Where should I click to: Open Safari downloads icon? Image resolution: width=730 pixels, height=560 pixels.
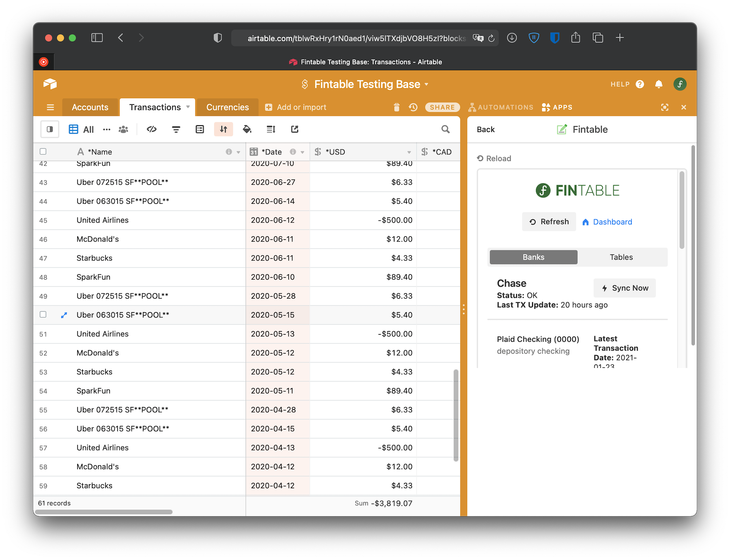(512, 38)
